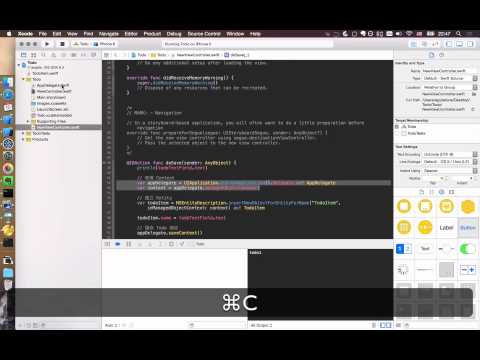The width and height of the screenshot is (480, 360).
Task: Open the Breakpoint navigator tab
Action: tap(83, 55)
